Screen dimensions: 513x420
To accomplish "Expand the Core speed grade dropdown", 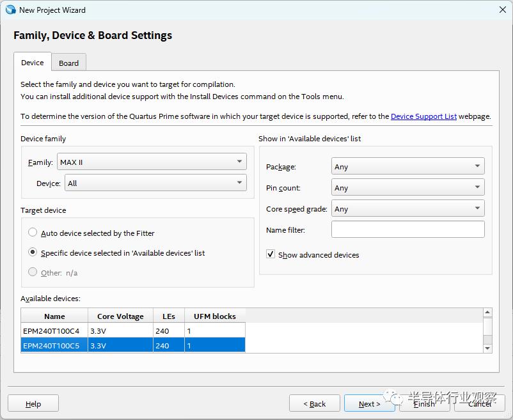I will pyautogui.click(x=407, y=209).
